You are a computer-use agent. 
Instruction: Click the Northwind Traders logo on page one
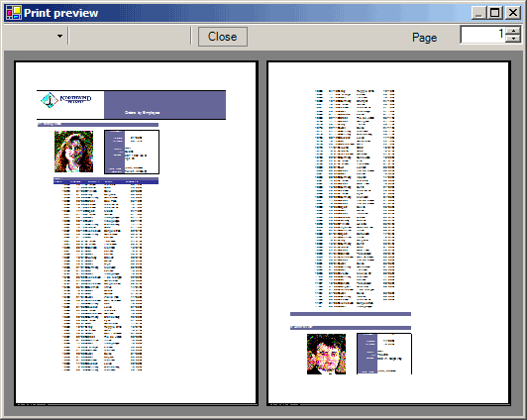65,100
